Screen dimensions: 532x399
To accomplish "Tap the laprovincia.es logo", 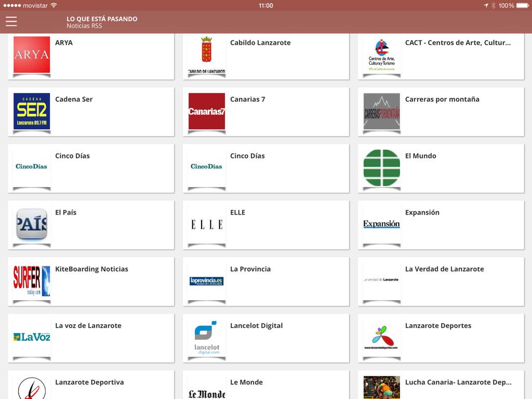I will pos(207,281).
